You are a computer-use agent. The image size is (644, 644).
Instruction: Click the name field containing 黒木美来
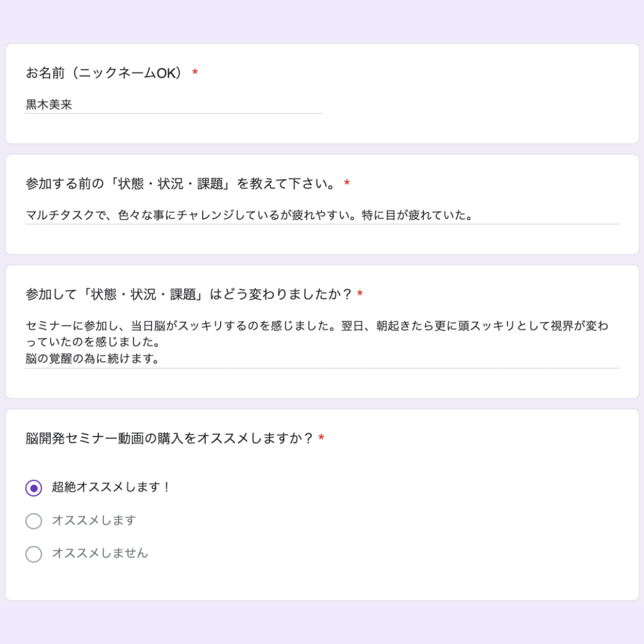tap(174, 105)
